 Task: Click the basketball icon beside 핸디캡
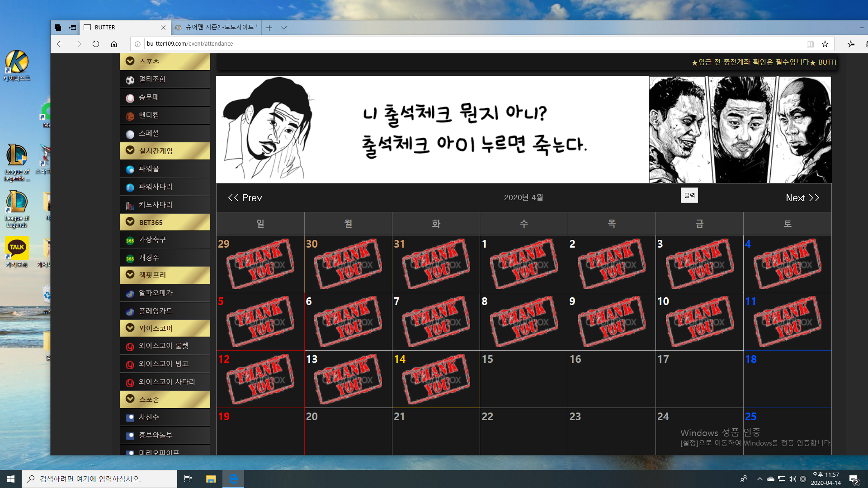coord(130,116)
